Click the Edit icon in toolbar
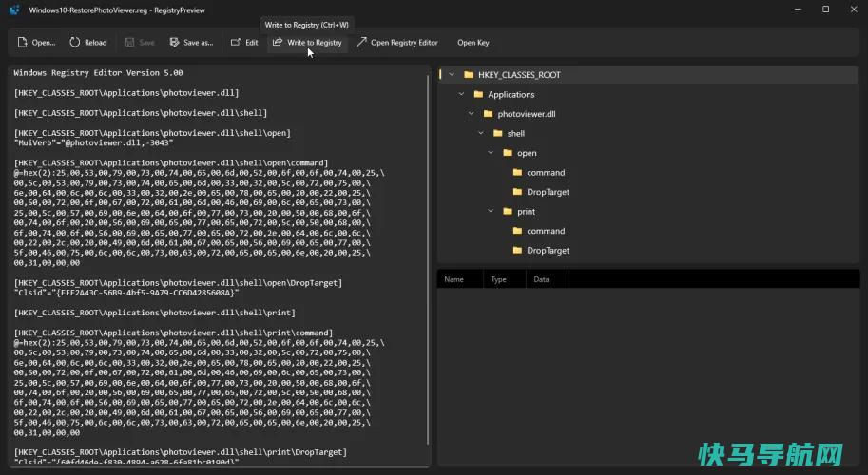This screenshot has height=475, width=868. point(236,42)
